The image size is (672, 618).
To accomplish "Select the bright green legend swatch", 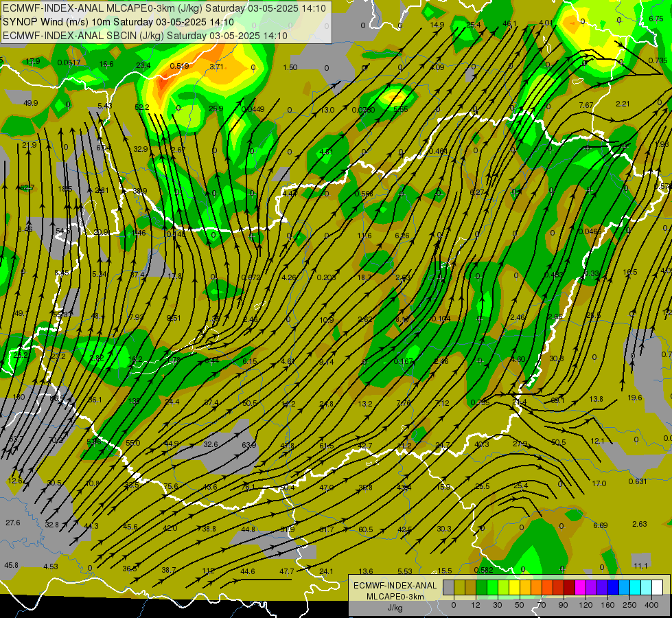I will click(492, 587).
